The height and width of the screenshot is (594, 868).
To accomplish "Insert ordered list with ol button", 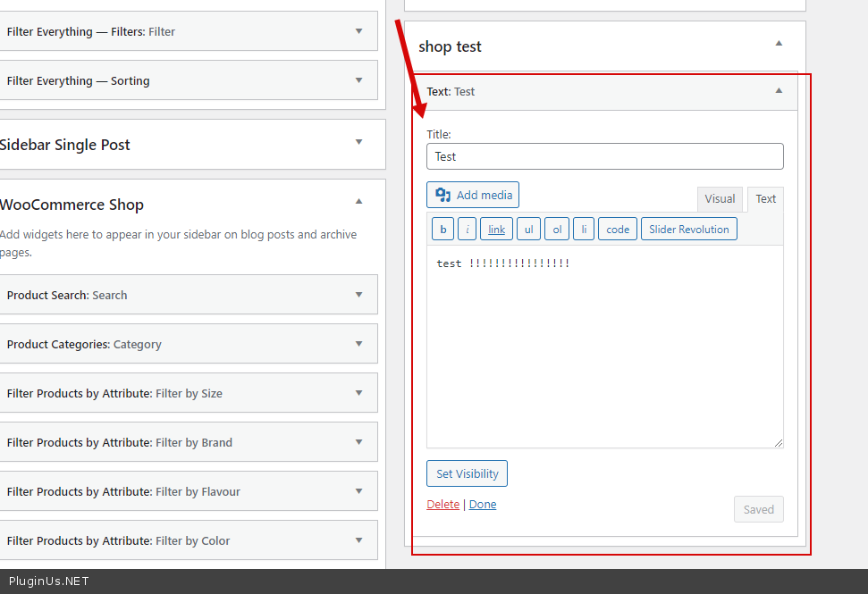I will [x=557, y=230].
